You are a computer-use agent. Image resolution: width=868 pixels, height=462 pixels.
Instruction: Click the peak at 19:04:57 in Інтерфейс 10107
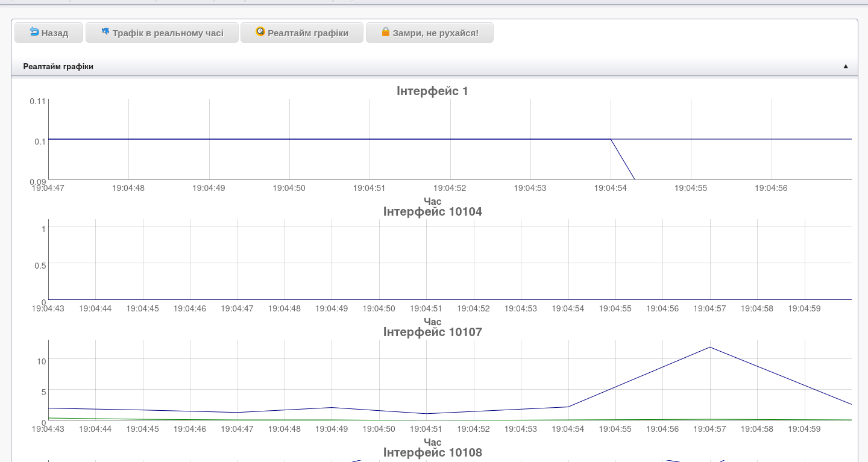tap(710, 347)
